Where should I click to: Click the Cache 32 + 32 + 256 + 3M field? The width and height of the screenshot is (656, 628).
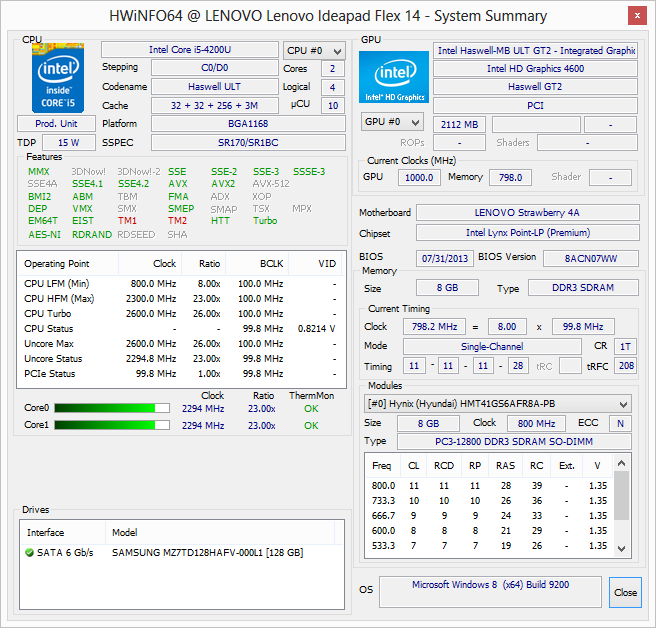click(215, 105)
